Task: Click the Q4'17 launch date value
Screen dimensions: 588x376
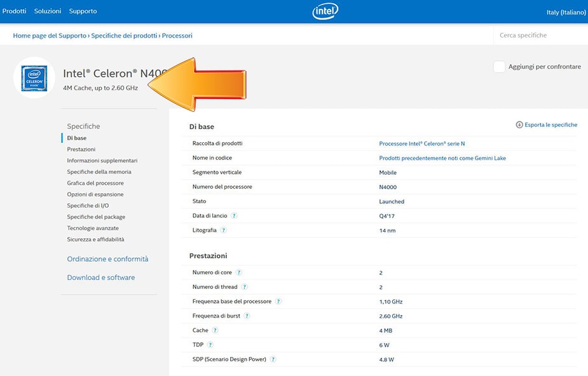Action: pyautogui.click(x=386, y=216)
